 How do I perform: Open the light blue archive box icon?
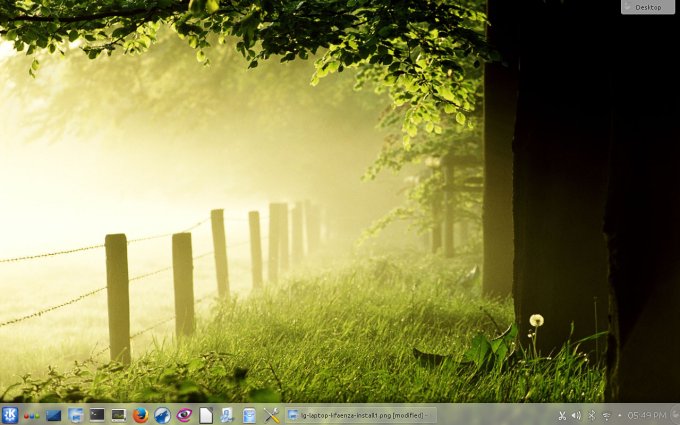point(249,415)
